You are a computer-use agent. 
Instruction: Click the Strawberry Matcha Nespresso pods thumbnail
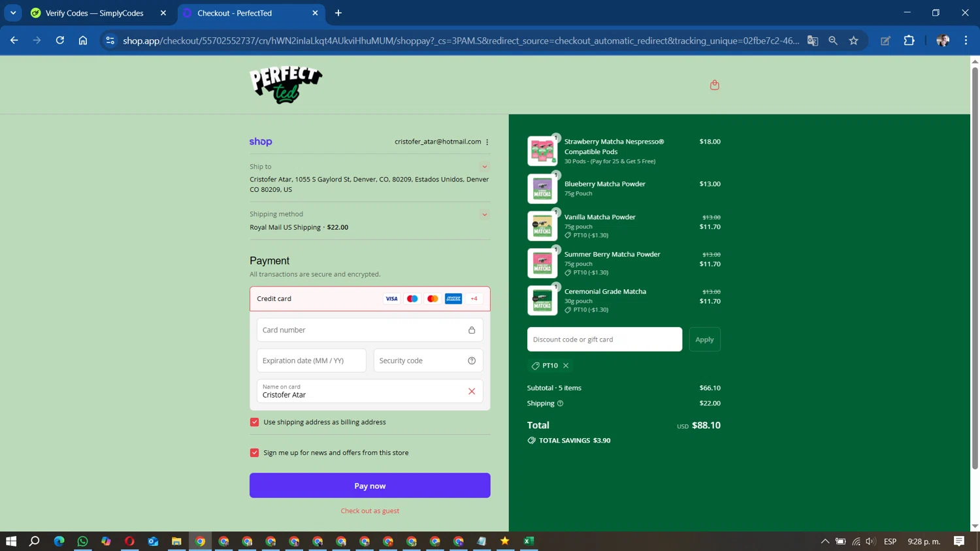(542, 151)
